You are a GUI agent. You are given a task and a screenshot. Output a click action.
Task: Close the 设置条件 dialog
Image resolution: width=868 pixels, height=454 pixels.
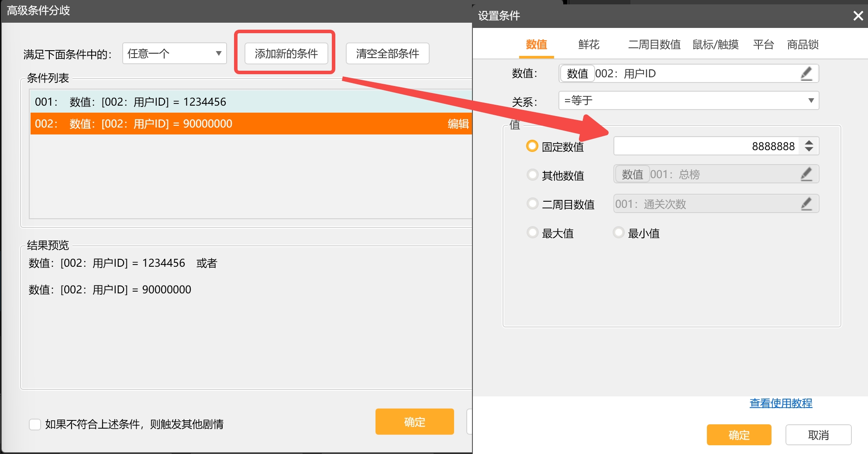858,16
